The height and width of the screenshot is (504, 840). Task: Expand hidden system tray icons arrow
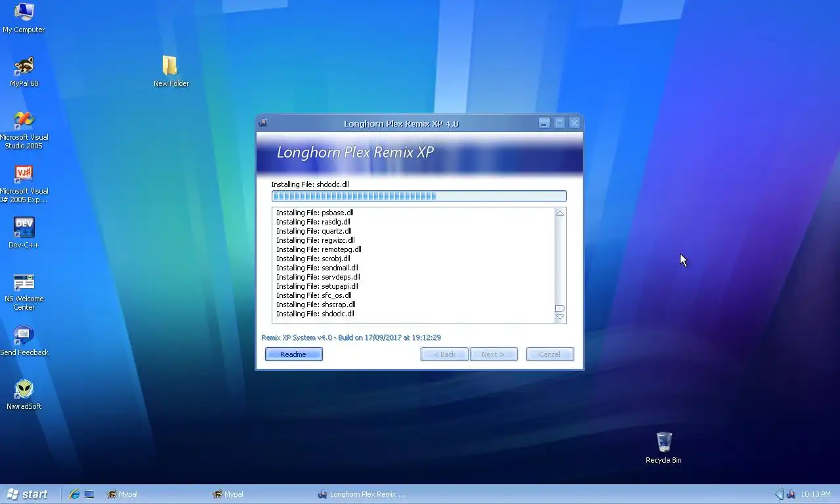[780, 494]
